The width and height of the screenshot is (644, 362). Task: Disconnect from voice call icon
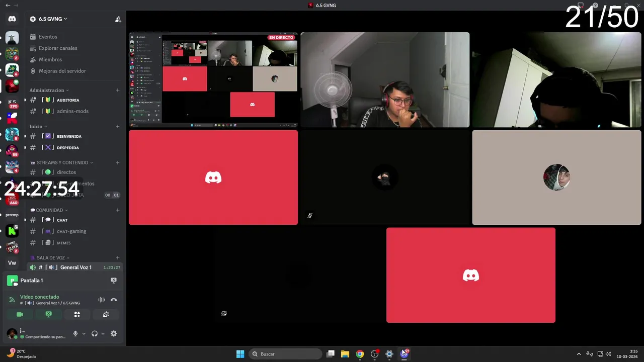point(114,300)
